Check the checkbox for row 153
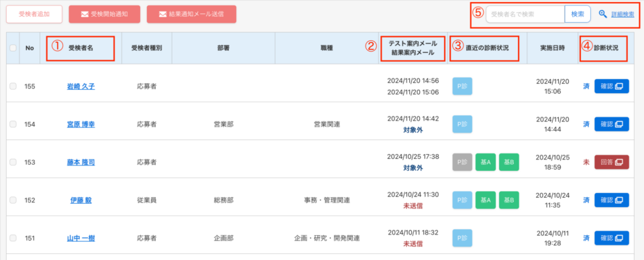Screen dimensions: 644x260 [13, 162]
